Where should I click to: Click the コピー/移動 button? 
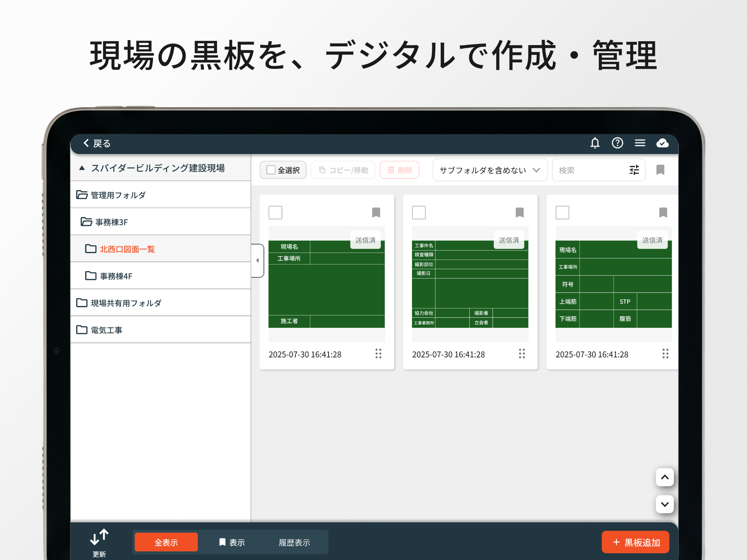(343, 170)
